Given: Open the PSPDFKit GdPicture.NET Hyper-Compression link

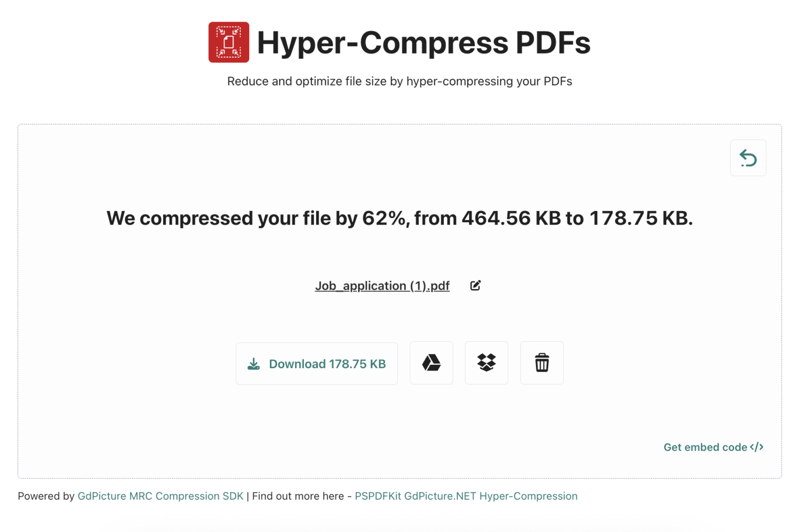Looking at the screenshot, I should (466, 496).
